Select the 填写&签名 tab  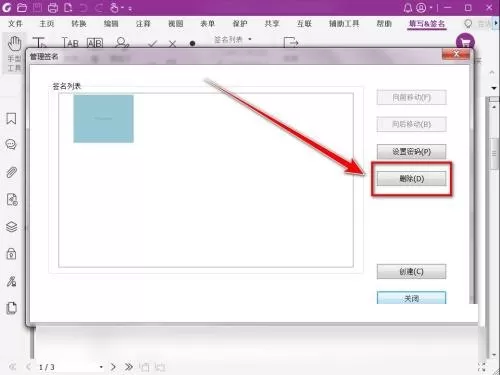pyautogui.click(x=427, y=24)
